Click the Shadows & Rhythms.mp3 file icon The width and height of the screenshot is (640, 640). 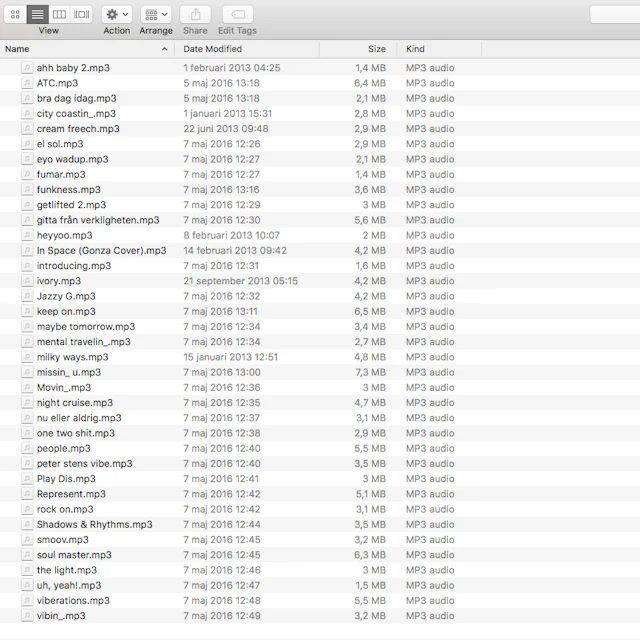click(x=27, y=525)
